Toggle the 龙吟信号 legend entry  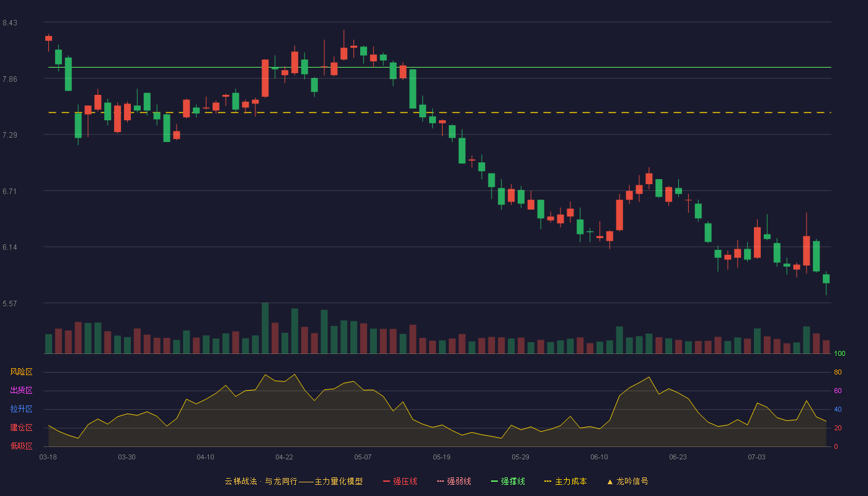(x=627, y=481)
